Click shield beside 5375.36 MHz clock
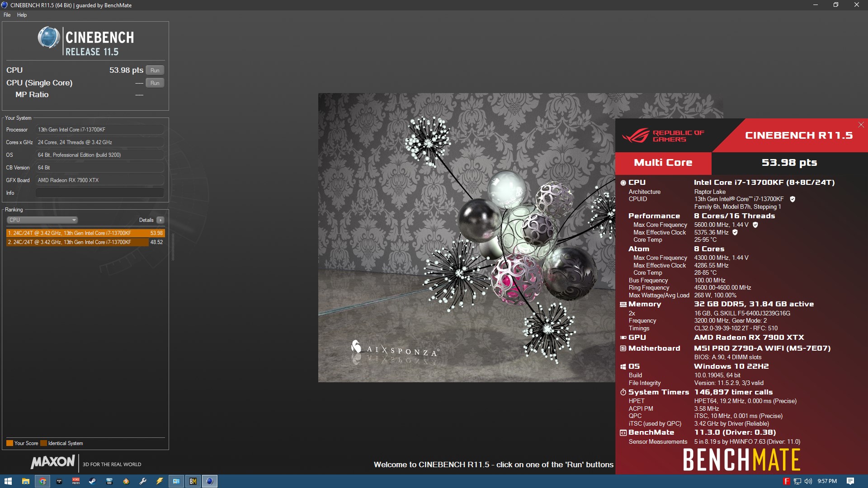This screenshot has width=868, height=488. [735, 232]
